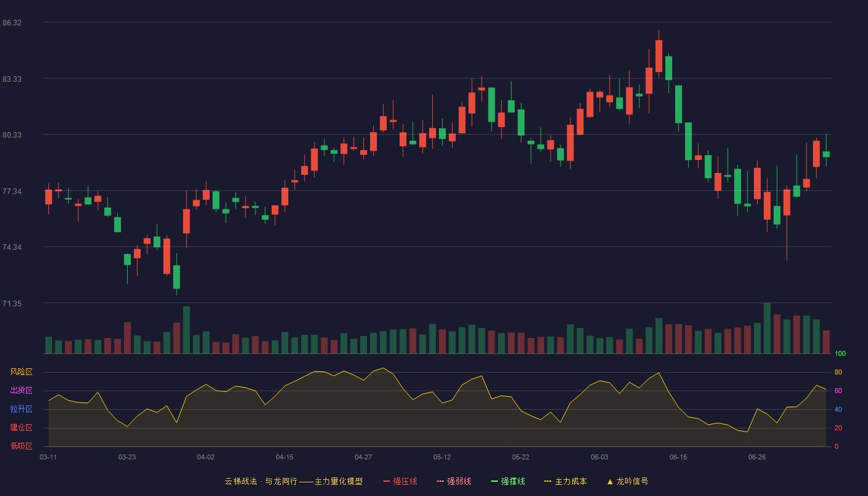The height and width of the screenshot is (496, 868).
Task: Click the 主力成本 yellow dashed legend icon
Action: (x=547, y=481)
